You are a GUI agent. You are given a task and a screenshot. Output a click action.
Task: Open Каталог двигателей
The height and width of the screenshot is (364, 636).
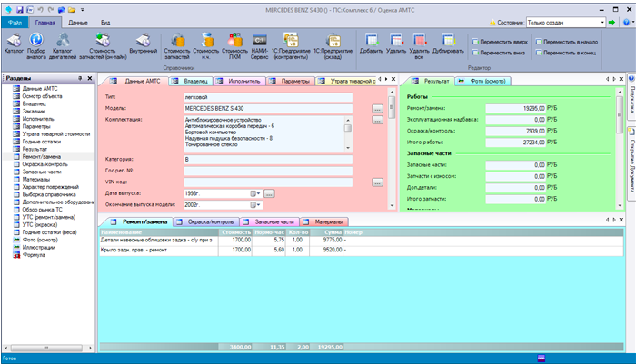64,44
